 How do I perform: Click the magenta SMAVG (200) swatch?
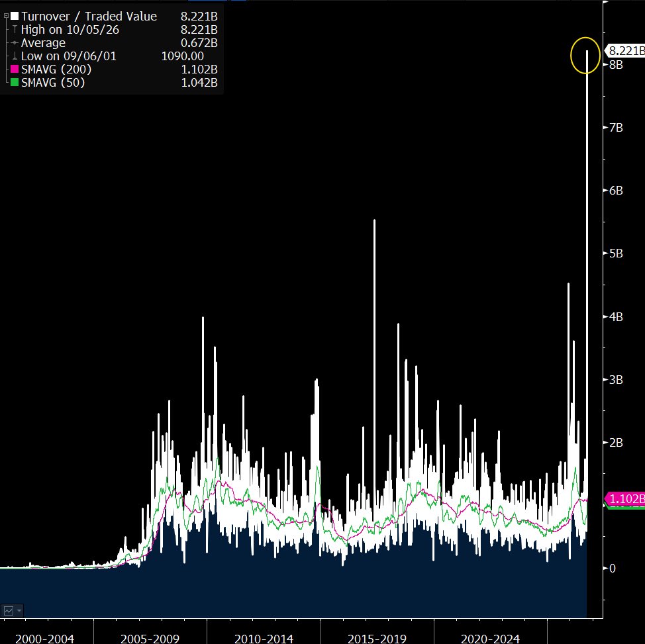click(15, 69)
